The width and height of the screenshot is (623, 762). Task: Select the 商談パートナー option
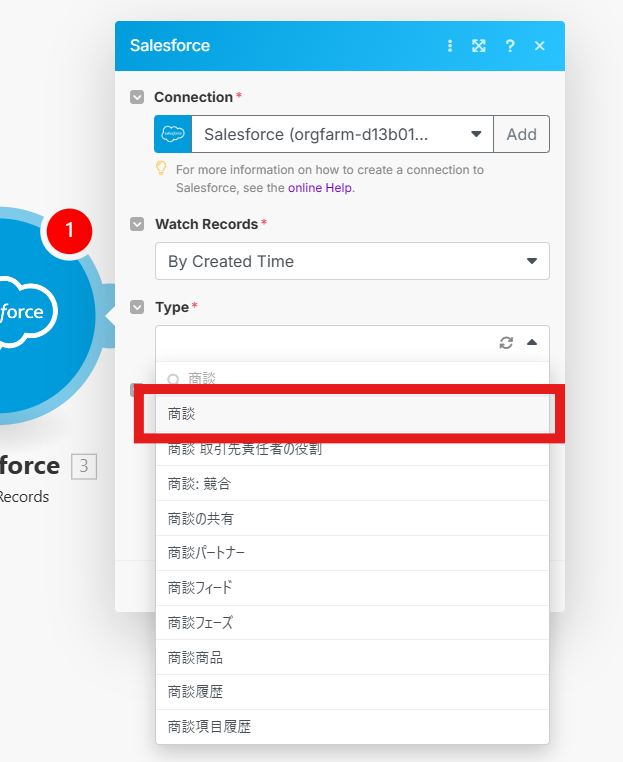(352, 553)
